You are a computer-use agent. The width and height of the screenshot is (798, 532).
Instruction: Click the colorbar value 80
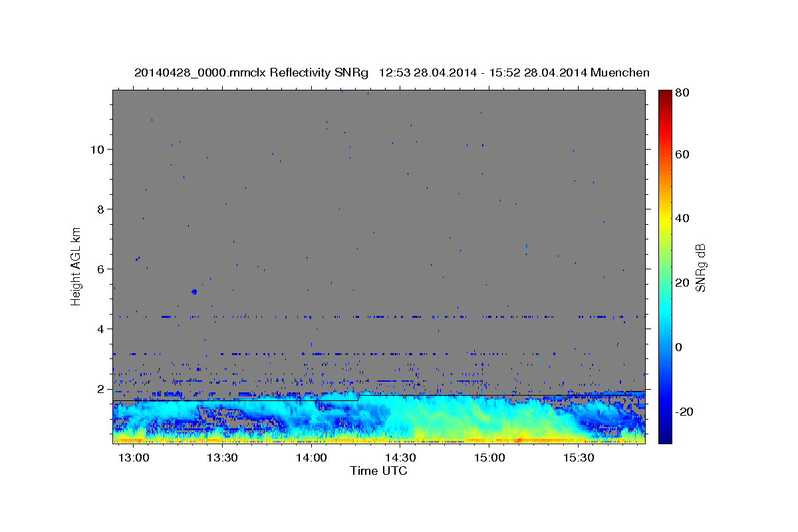pyautogui.click(x=684, y=93)
